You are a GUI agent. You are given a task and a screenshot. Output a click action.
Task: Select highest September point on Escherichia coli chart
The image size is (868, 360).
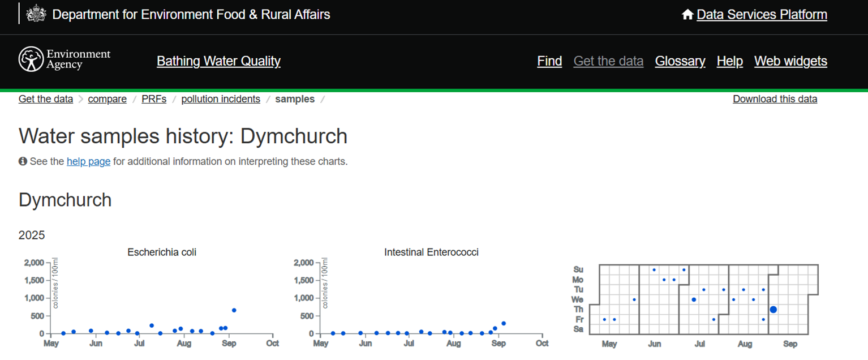(234, 310)
